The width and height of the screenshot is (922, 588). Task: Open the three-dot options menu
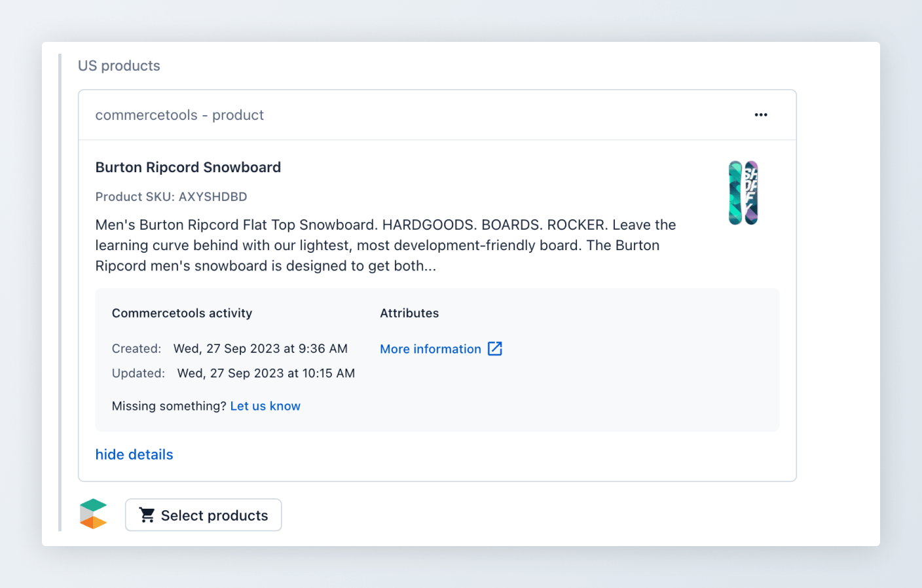(x=760, y=115)
